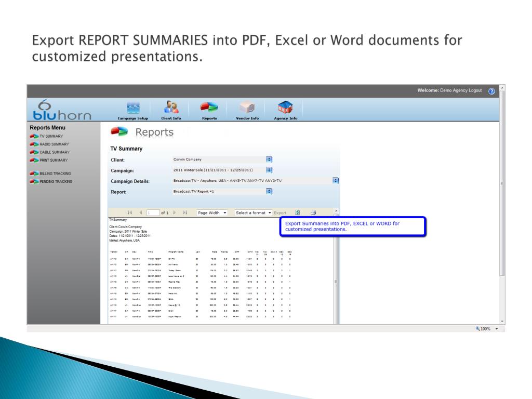Viewport: 532px width, 399px height.
Task: Go to last page of report
Action: coord(185,212)
